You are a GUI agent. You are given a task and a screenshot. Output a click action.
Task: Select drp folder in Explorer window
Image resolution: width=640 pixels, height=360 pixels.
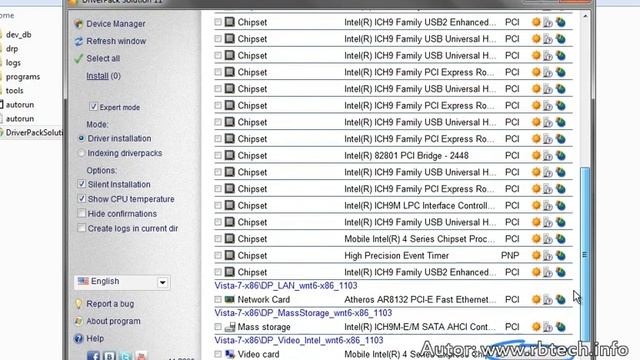tap(12, 49)
